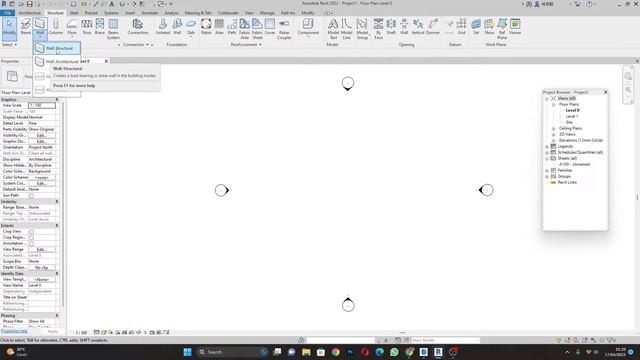
Task: Collapse the Extents section in Properties
Action: 57,226
